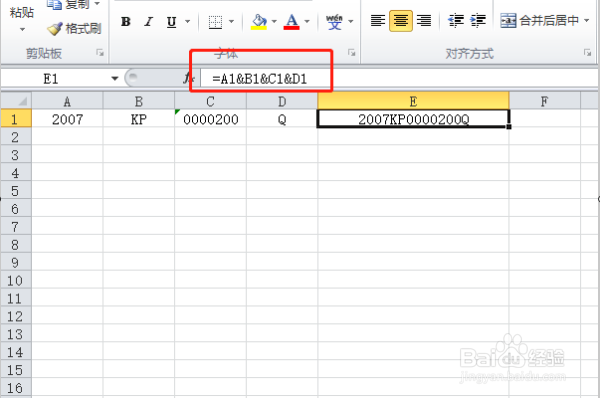
Task: Open 复制 copy dropdown arrow
Action: pyautogui.click(x=97, y=4)
